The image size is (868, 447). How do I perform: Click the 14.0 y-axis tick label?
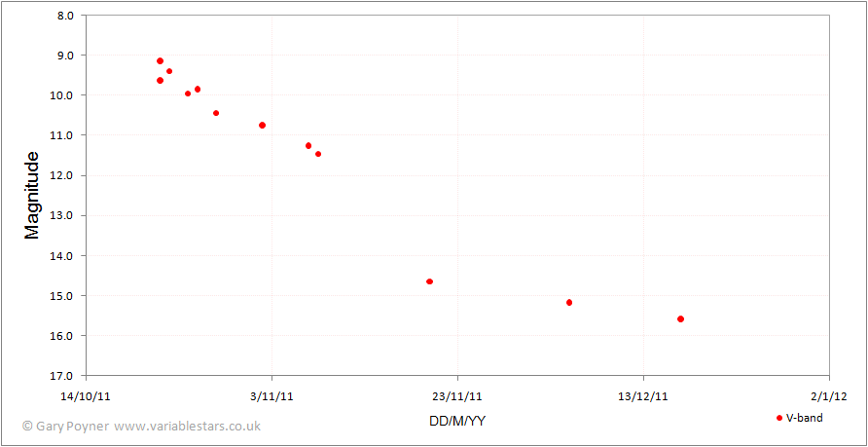[62, 256]
